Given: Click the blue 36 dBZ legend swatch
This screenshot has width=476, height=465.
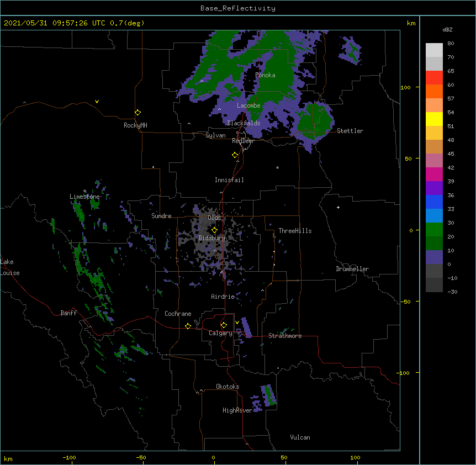Looking at the screenshot, I should pyautogui.click(x=434, y=202).
